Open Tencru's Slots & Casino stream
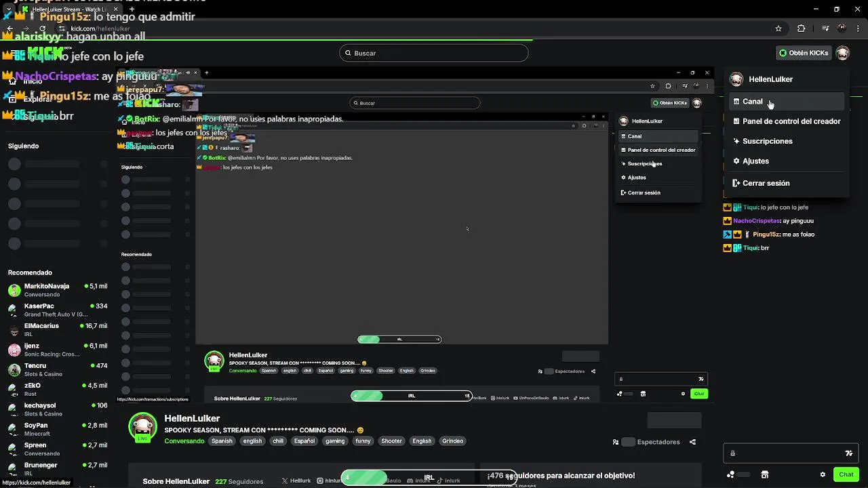Image resolution: width=868 pixels, height=488 pixels. (57, 369)
